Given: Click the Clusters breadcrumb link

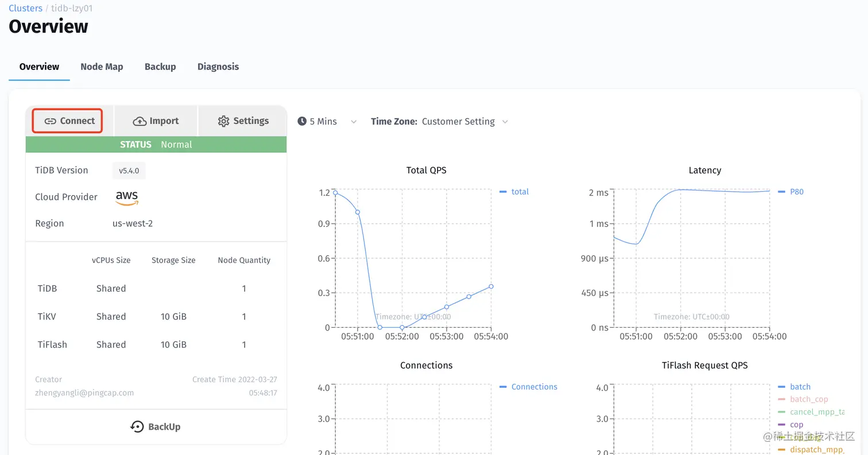Looking at the screenshot, I should [25, 8].
